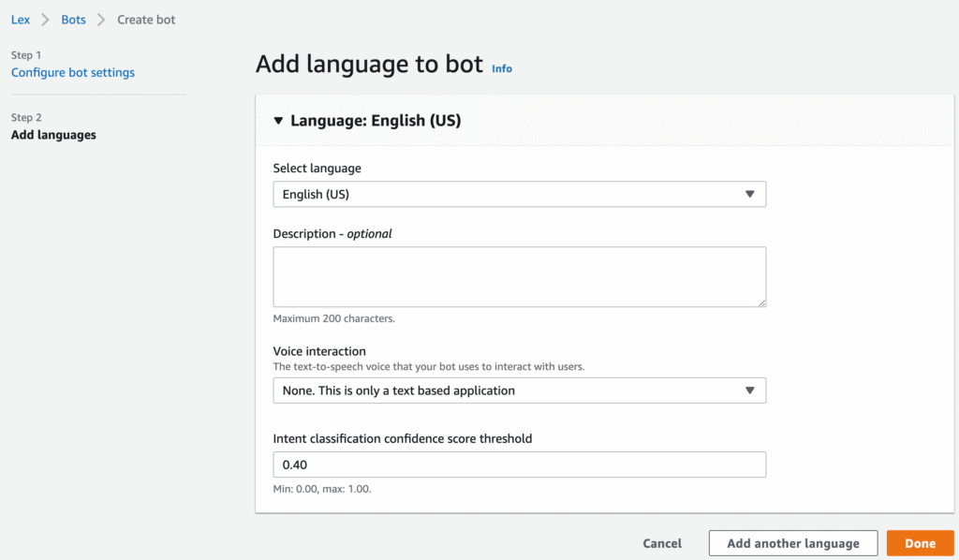Grab the description text area resize handle
This screenshot has height=560, width=959.
[761, 302]
